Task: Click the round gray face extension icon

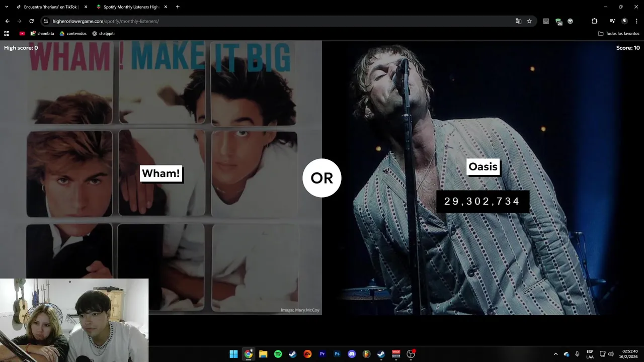Action: tap(570, 21)
